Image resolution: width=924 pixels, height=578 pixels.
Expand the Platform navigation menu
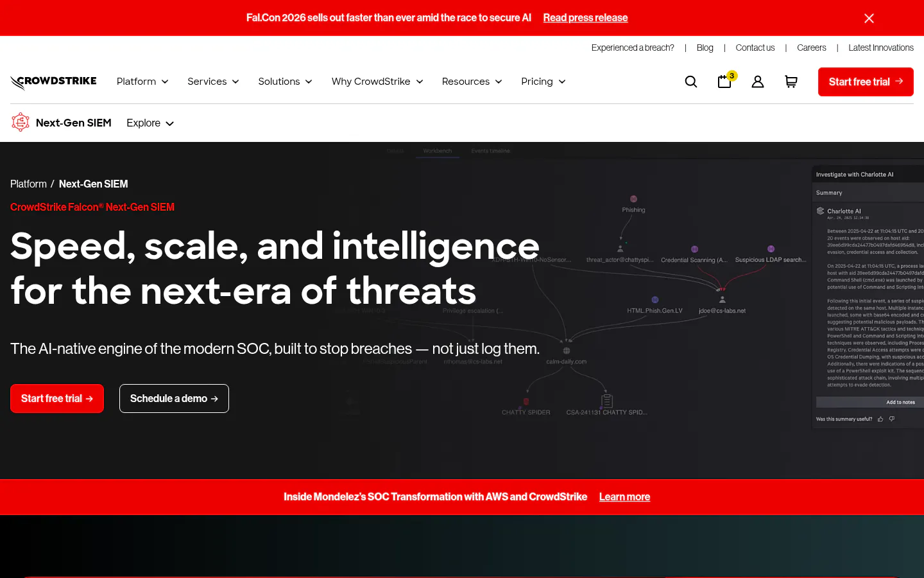coord(142,82)
